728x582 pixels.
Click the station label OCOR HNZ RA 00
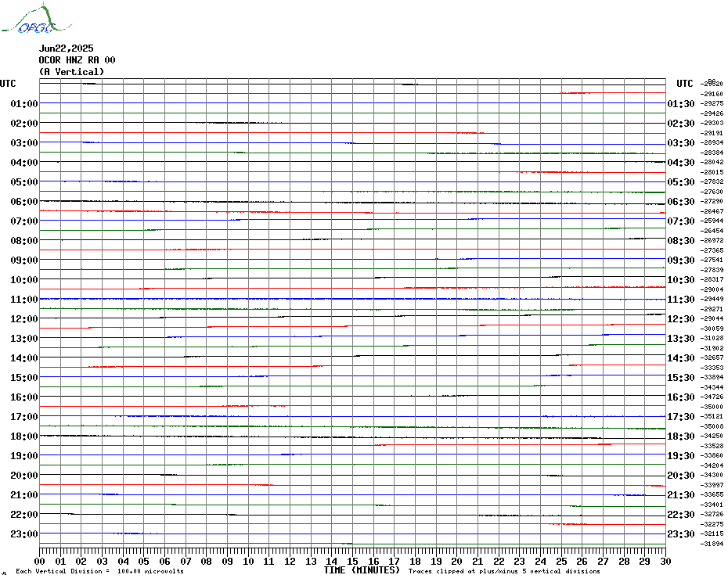click(x=77, y=60)
